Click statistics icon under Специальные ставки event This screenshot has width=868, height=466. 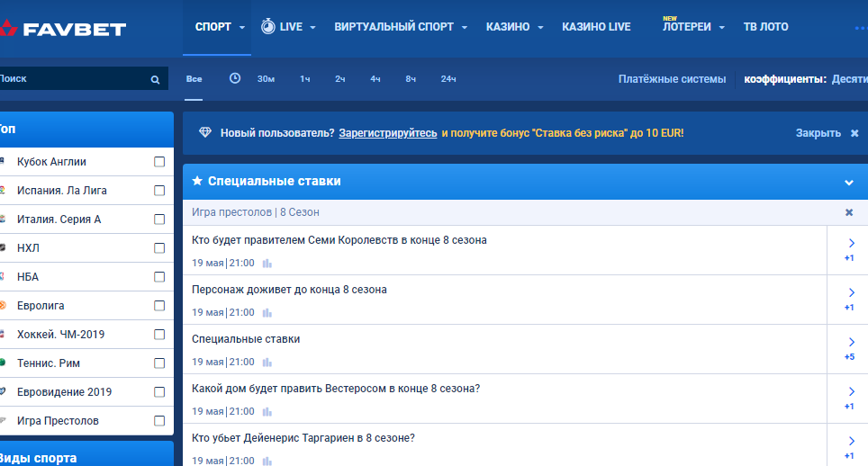[x=267, y=363]
